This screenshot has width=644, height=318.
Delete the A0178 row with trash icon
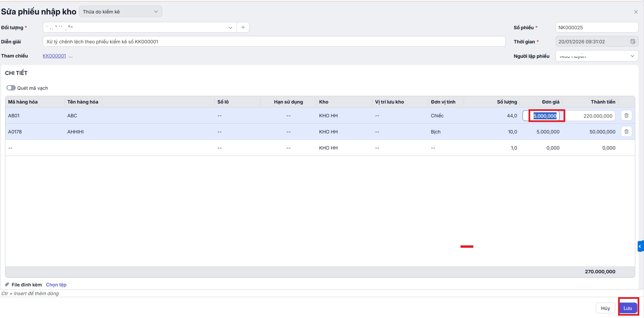pyautogui.click(x=626, y=132)
